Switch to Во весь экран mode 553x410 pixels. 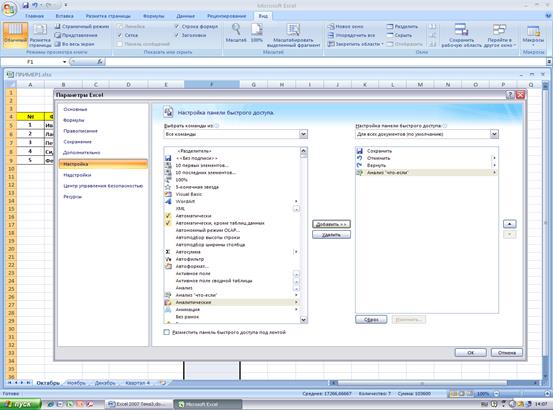(x=74, y=44)
